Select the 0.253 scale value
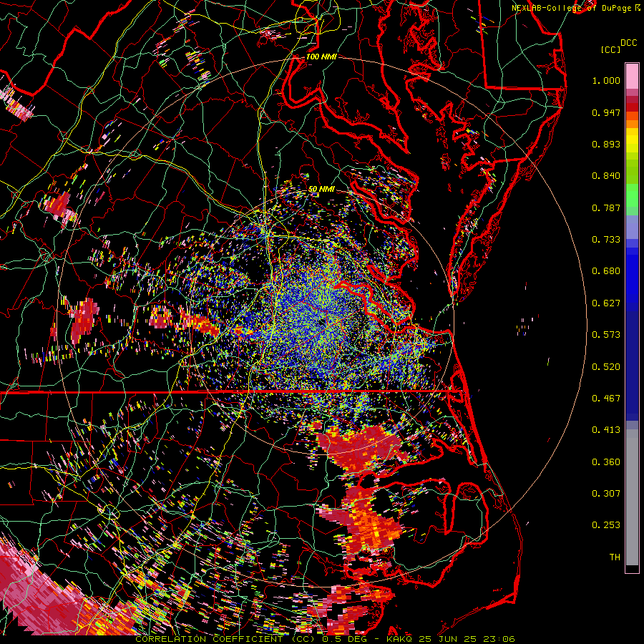 (606, 525)
